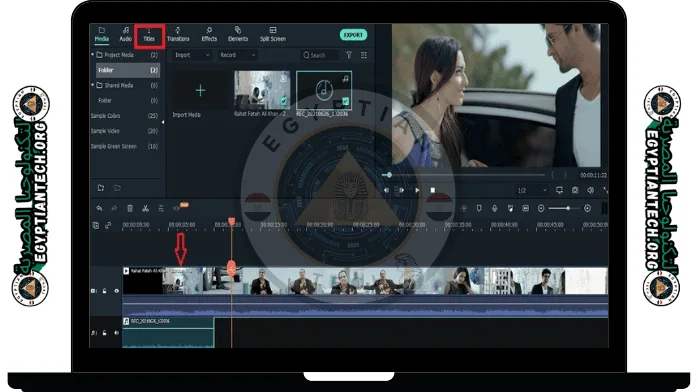This screenshot has height=392, width=698.
Task: Split the clip with the scissors tool
Action: point(145,208)
